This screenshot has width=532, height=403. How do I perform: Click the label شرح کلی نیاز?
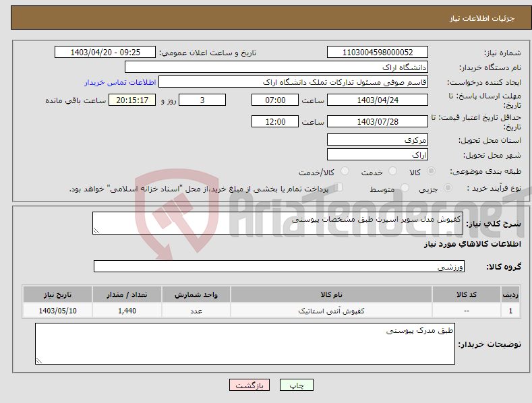tap(494, 224)
